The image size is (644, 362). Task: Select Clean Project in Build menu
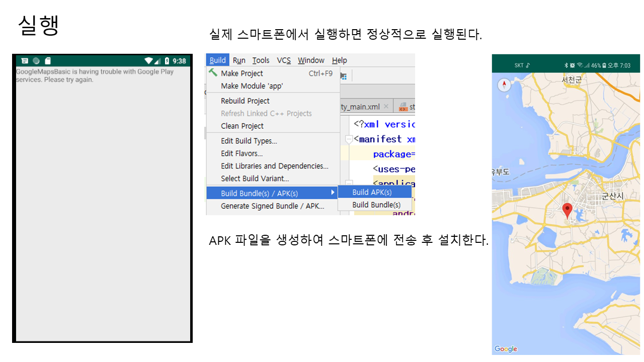(x=242, y=126)
